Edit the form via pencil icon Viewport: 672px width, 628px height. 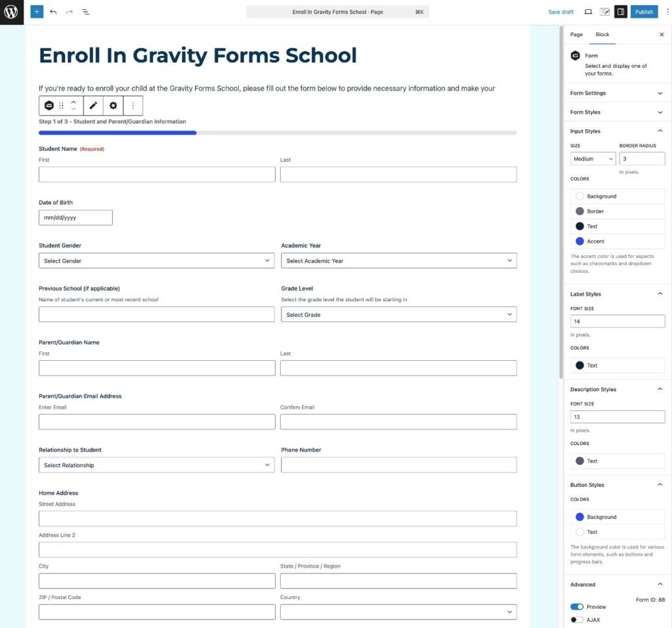[x=93, y=106]
